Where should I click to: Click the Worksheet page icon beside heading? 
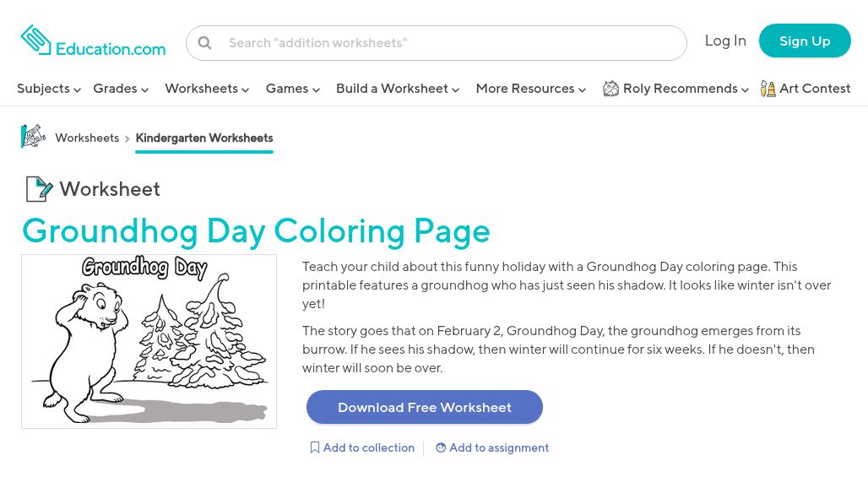pyautogui.click(x=38, y=189)
